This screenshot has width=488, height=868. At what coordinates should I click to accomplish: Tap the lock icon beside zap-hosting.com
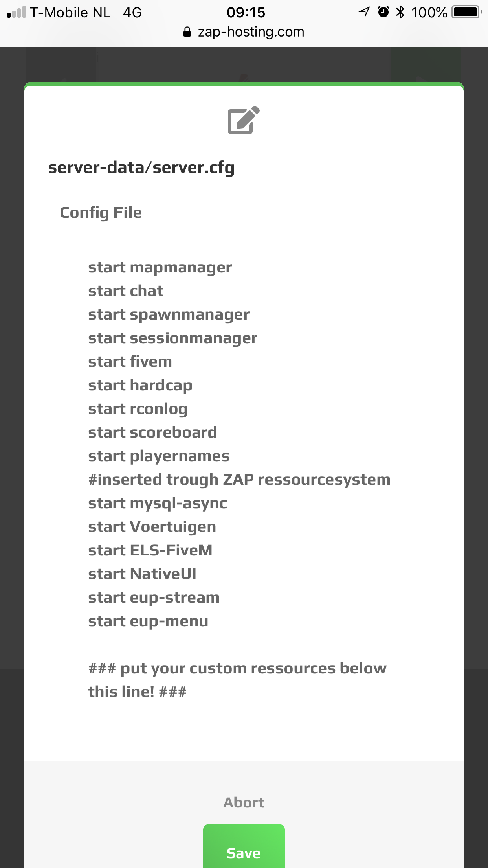[187, 32]
